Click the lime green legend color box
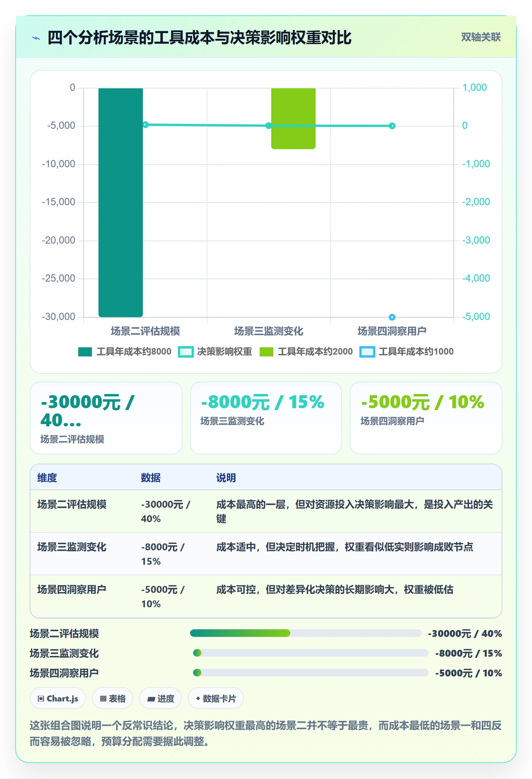Image resolution: width=532 pixels, height=779 pixels. pos(266,352)
